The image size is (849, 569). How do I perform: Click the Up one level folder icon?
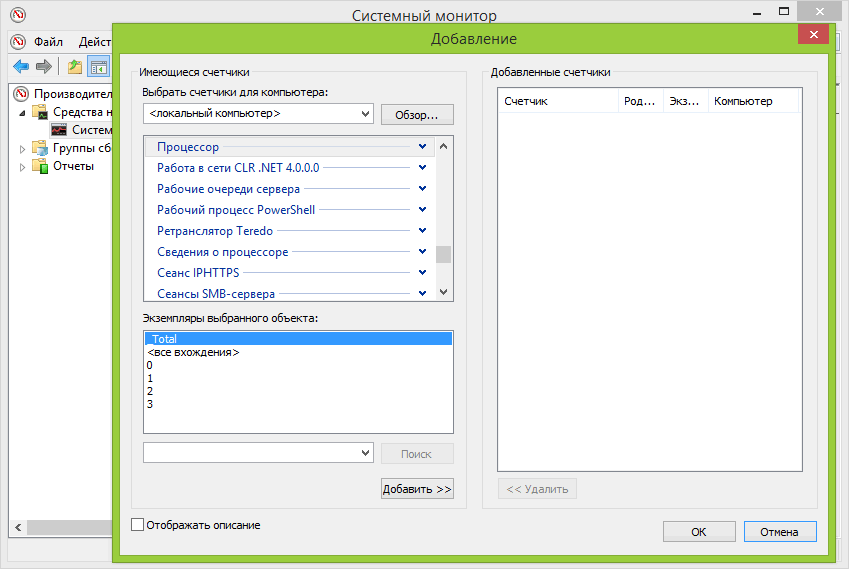pos(74,67)
